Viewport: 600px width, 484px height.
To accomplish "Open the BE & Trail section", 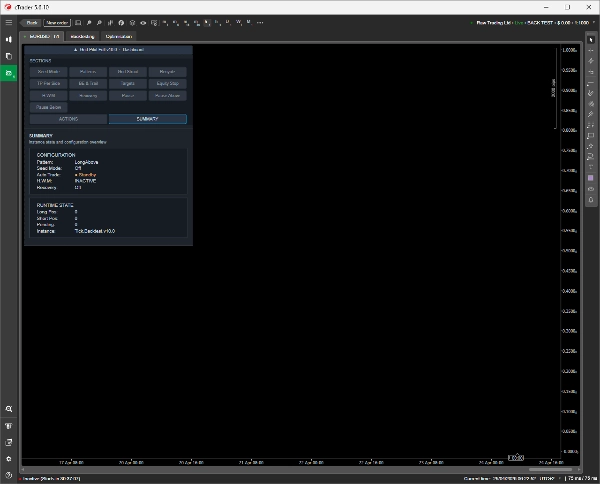I will [88, 83].
